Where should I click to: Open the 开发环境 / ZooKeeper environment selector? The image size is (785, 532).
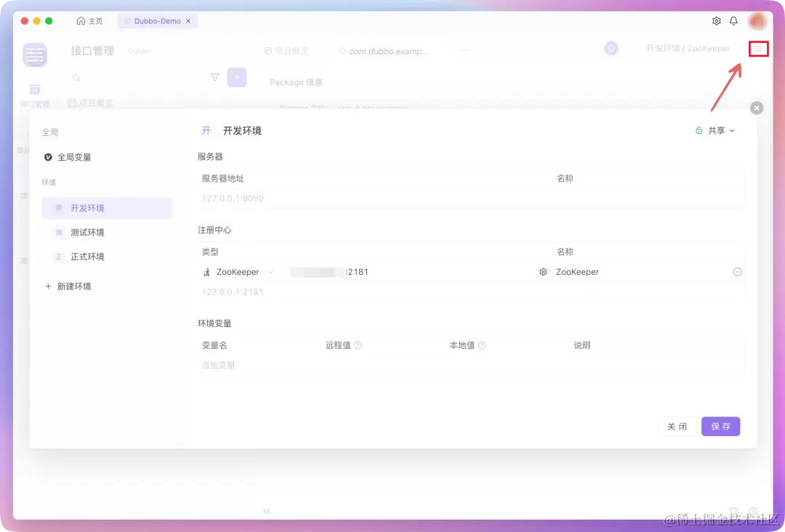coord(687,48)
